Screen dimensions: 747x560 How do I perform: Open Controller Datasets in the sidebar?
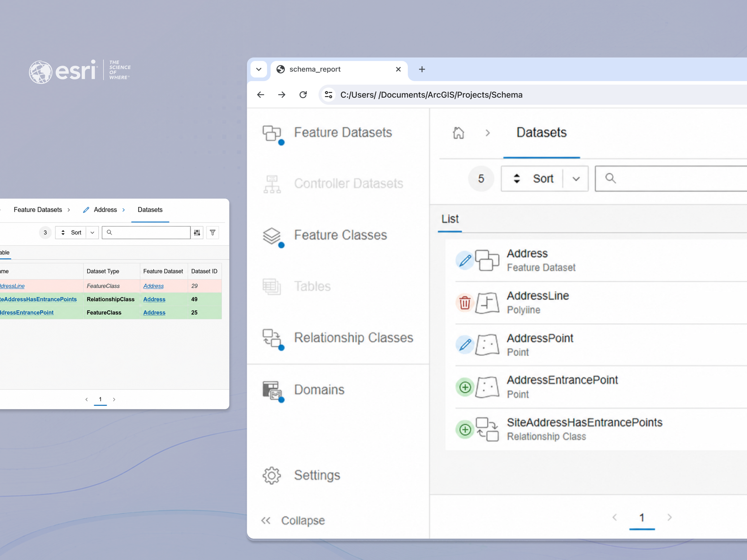pos(333,184)
